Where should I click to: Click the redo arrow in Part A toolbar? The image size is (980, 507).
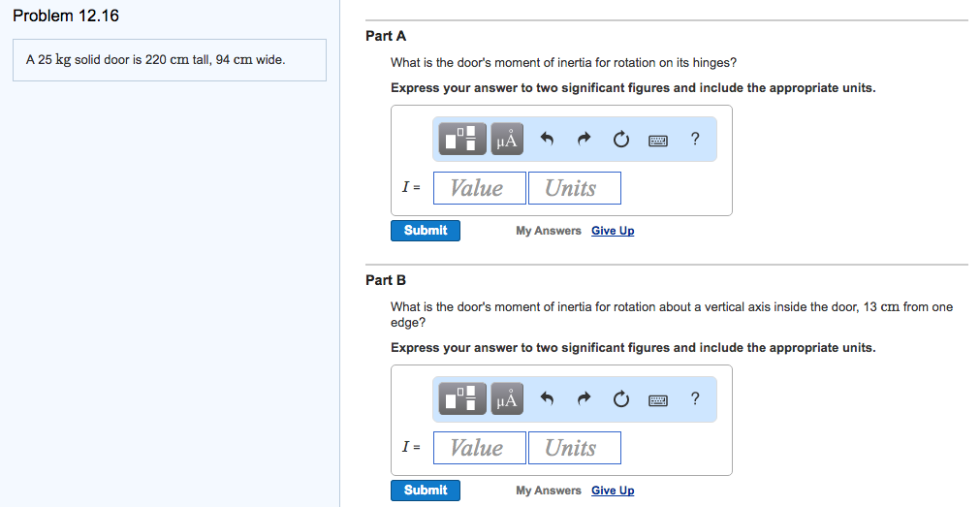point(584,140)
